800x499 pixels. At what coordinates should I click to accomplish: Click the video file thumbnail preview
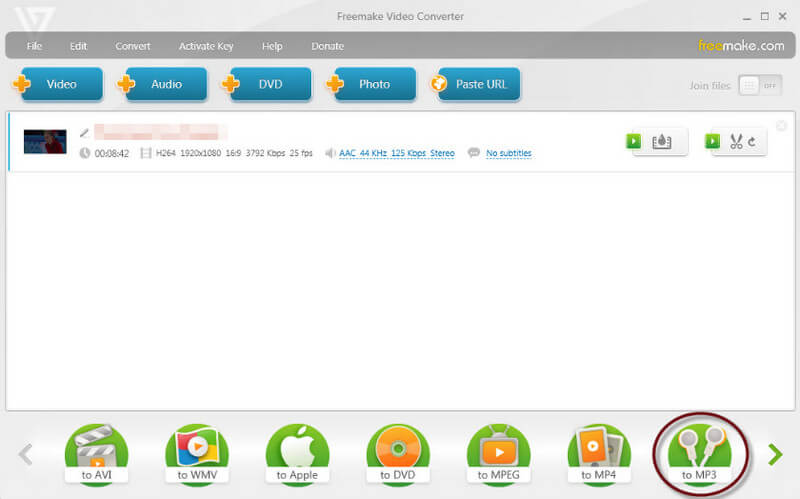pos(45,141)
